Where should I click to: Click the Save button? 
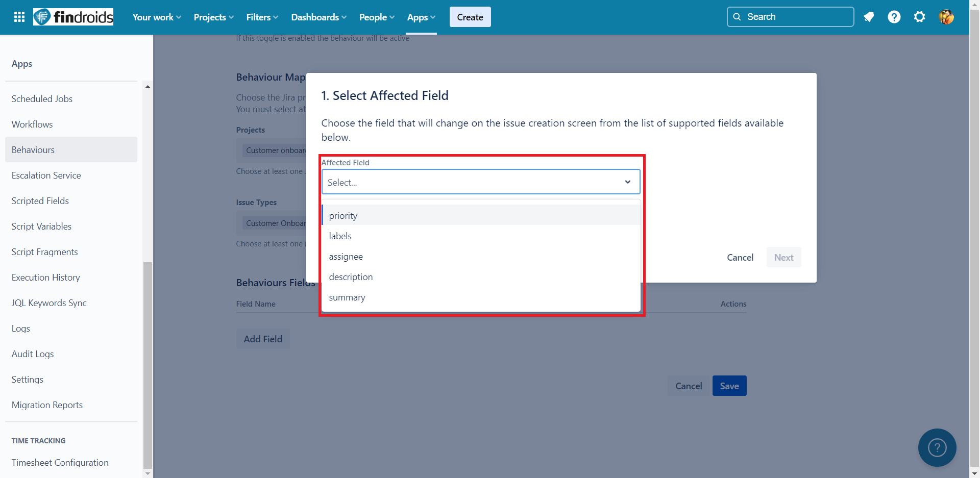729,386
